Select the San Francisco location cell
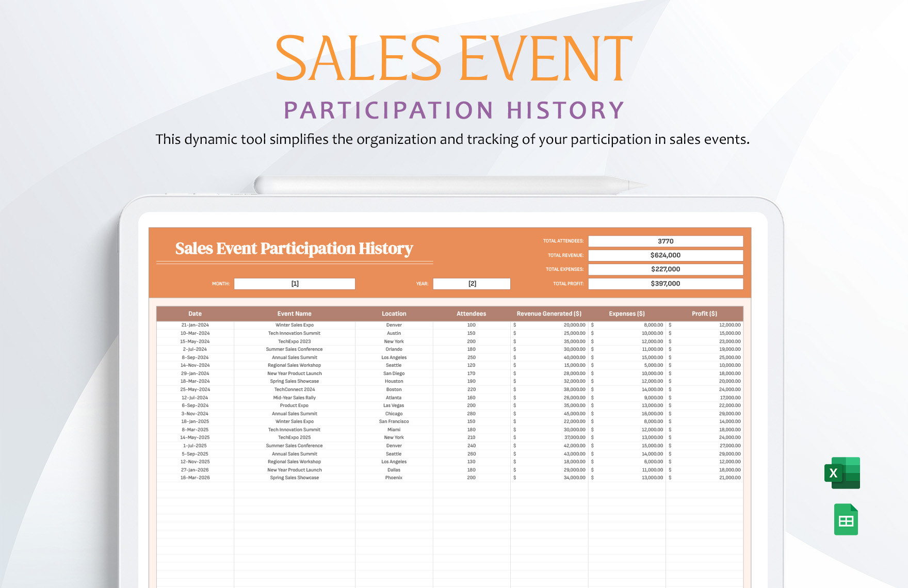 tap(394, 421)
